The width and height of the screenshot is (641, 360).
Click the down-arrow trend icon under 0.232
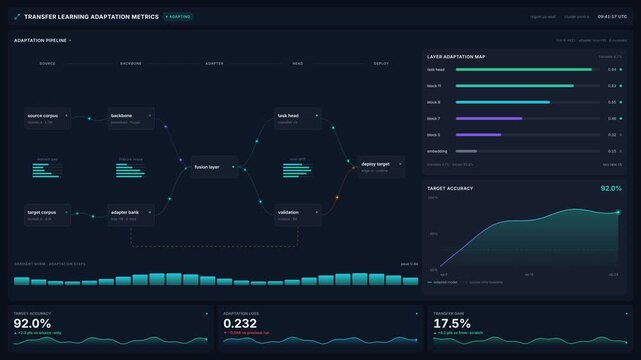225,333
